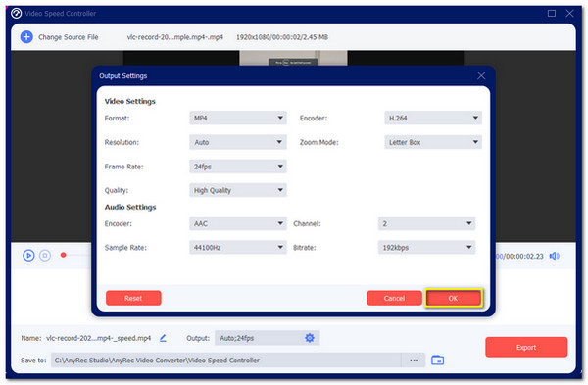Open the video Encoder dropdown showing H.264
588x385 pixels.
[433, 118]
